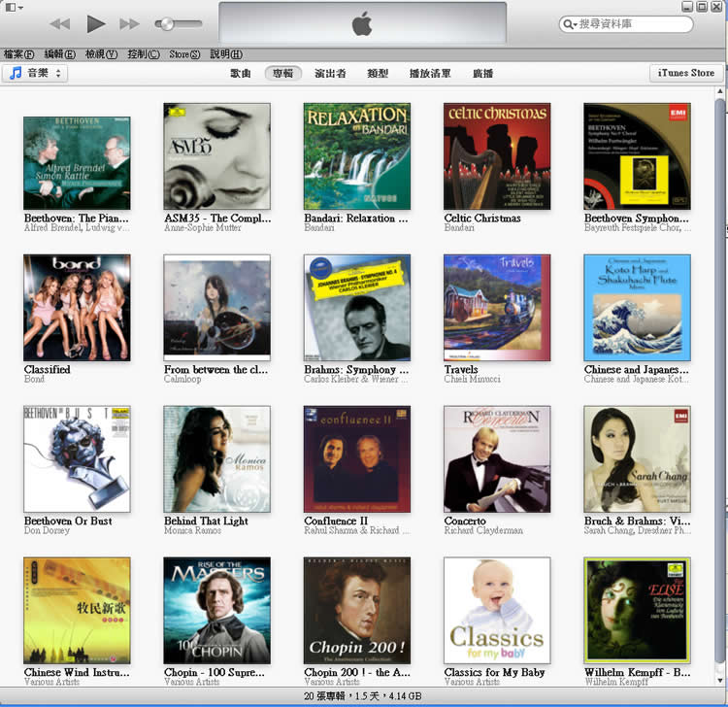Click the 'Behind That Light' title text
This screenshot has width=728, height=707.
(206, 522)
